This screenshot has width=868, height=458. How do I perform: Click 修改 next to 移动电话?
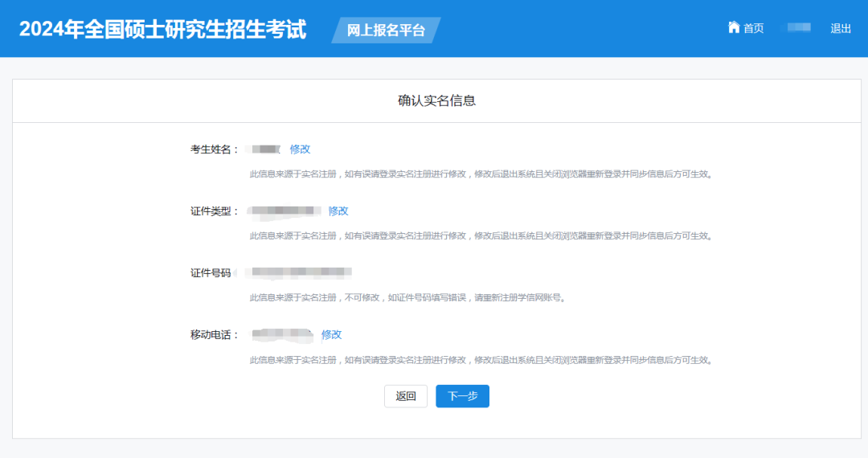coord(332,334)
